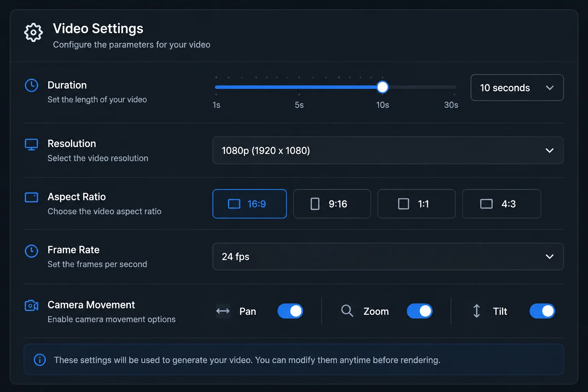Click the duration slider handle
Image resolution: width=588 pixels, height=392 pixels.
click(382, 87)
